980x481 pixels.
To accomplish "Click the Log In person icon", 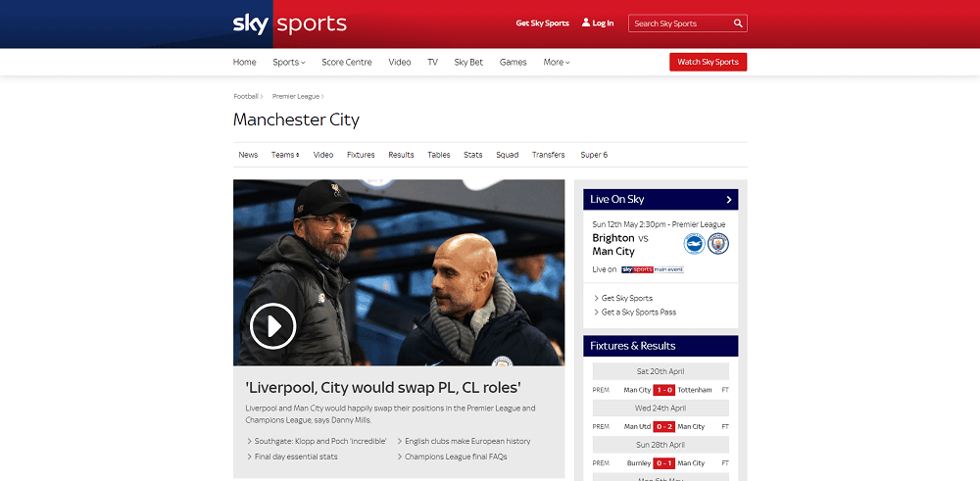I will [586, 23].
